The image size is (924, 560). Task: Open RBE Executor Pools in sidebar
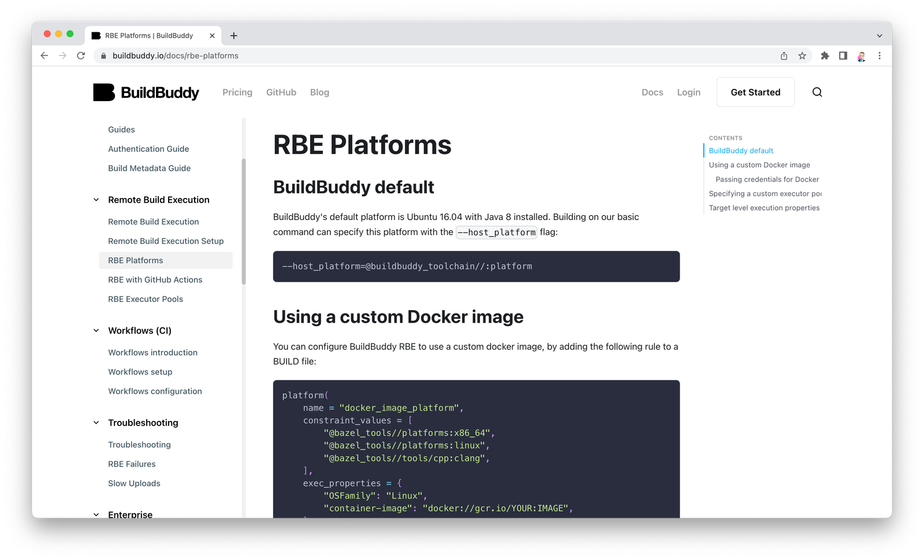tap(145, 299)
